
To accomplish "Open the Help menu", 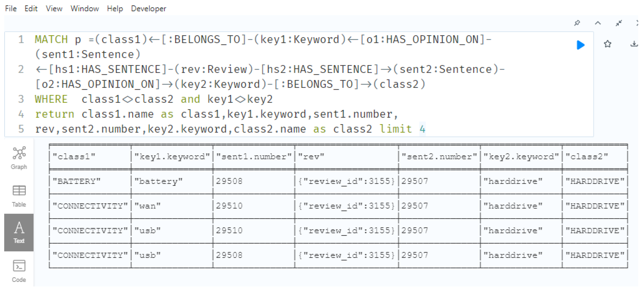I will click(115, 9).
